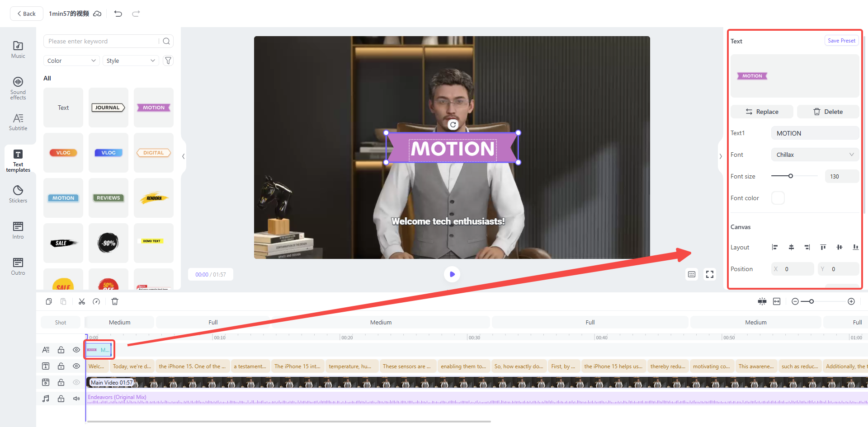Select the JOURNAL text template

[108, 108]
